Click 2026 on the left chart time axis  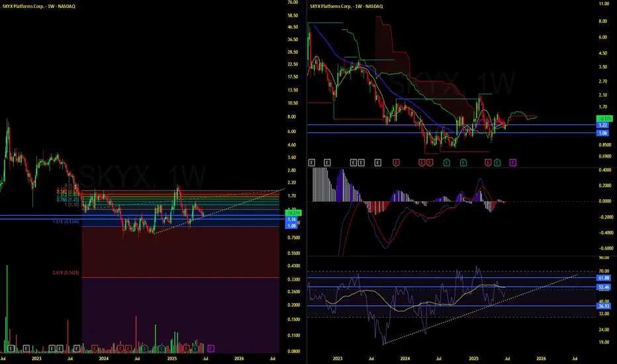pos(239,359)
